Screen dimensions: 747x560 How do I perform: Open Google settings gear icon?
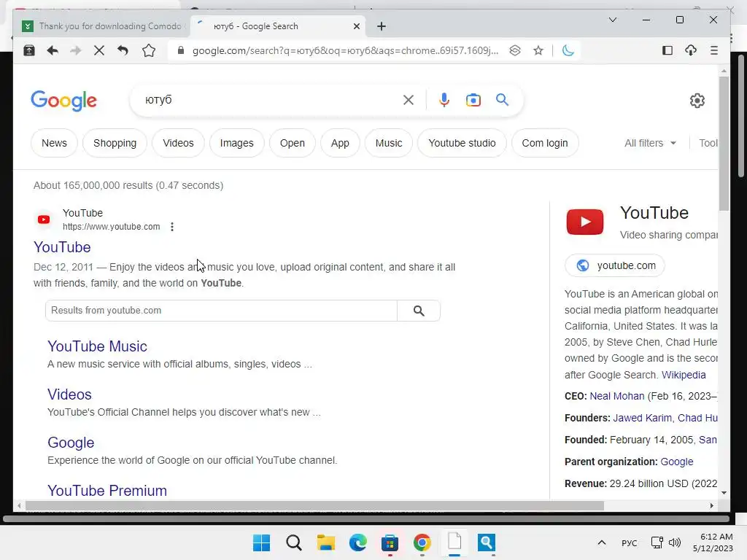(697, 101)
